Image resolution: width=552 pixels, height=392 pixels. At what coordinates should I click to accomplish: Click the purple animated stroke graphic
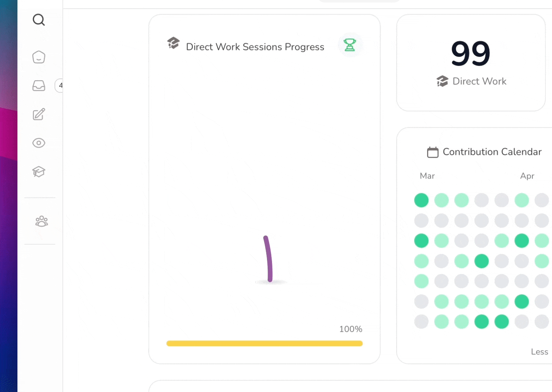[x=268, y=258]
